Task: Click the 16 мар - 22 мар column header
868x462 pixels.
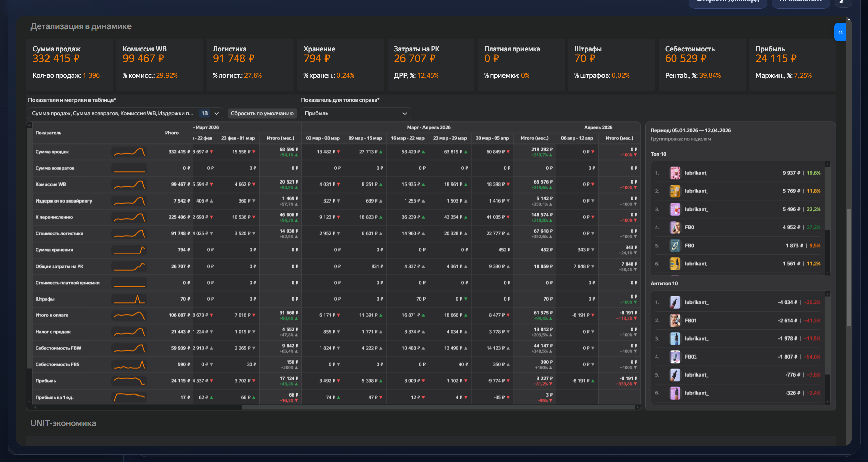Action: [407, 138]
